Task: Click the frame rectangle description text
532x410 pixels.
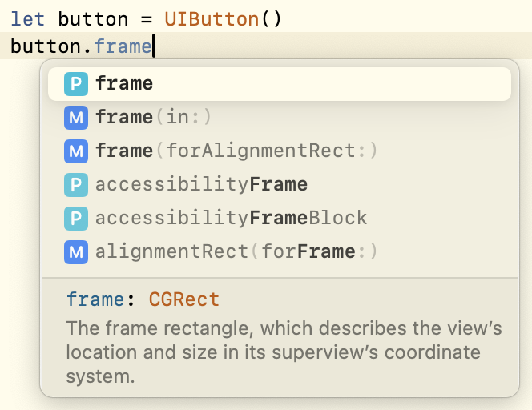Action: pos(284,352)
